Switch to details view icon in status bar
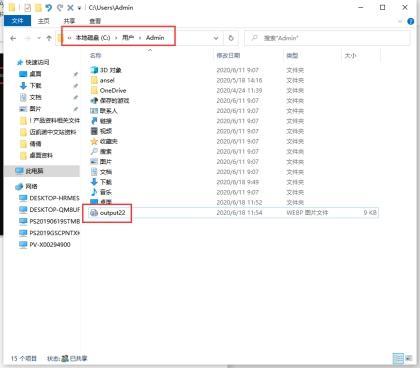The image size is (420, 368). (x=398, y=358)
